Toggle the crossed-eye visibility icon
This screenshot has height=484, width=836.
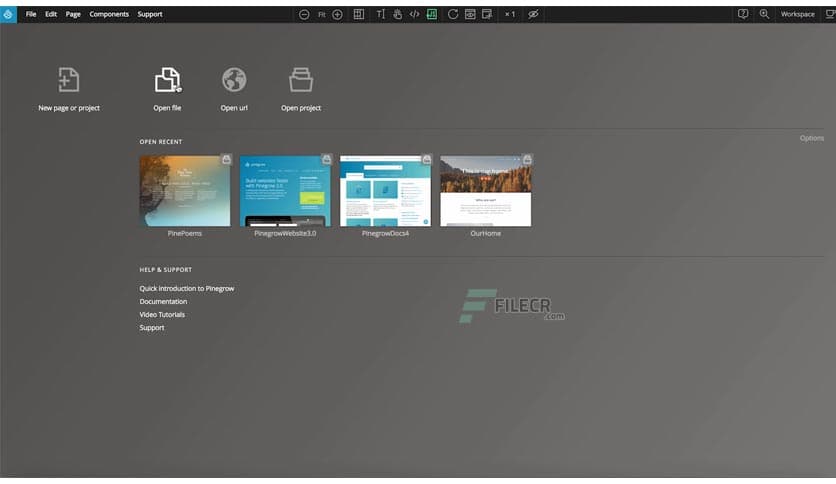point(533,14)
